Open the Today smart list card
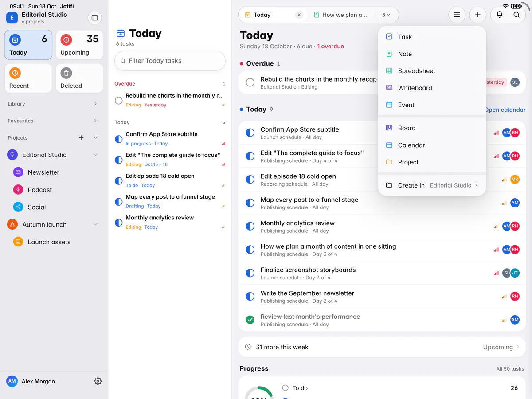Image resolution: width=532 pixels, height=399 pixels. (x=28, y=45)
